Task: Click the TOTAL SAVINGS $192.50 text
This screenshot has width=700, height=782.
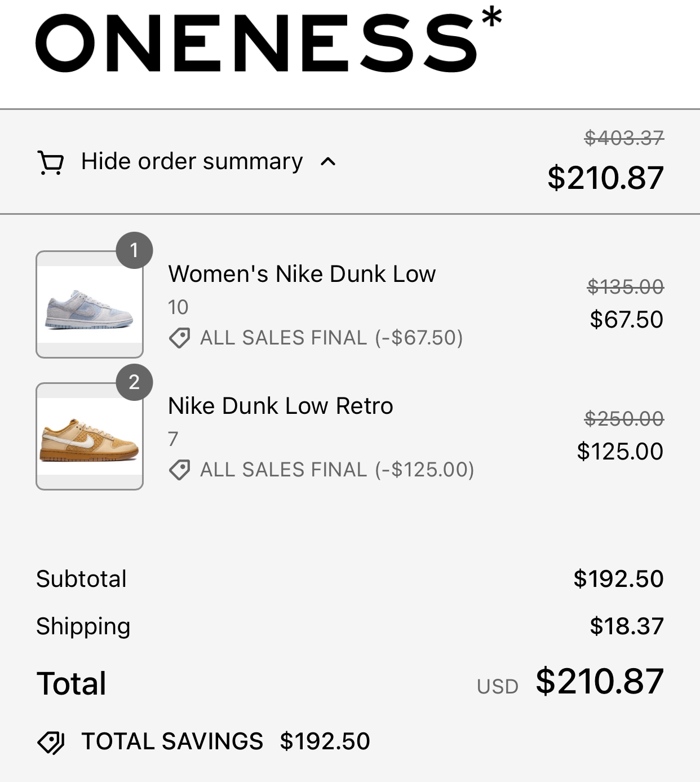Action: tap(225, 741)
